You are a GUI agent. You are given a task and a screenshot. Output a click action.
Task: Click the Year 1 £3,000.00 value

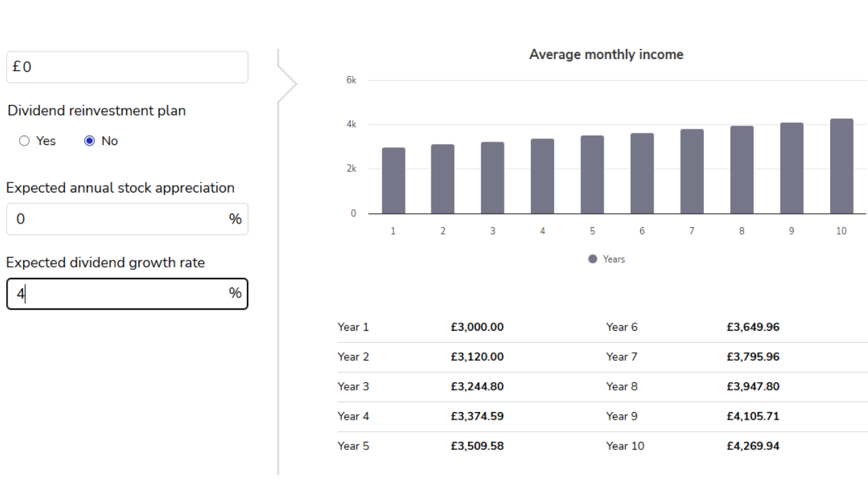pyautogui.click(x=477, y=327)
